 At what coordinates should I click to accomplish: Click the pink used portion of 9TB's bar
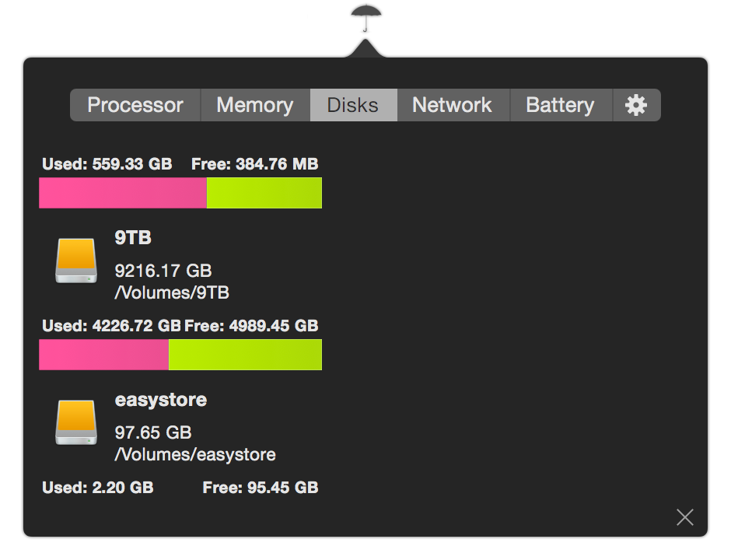[103, 355]
